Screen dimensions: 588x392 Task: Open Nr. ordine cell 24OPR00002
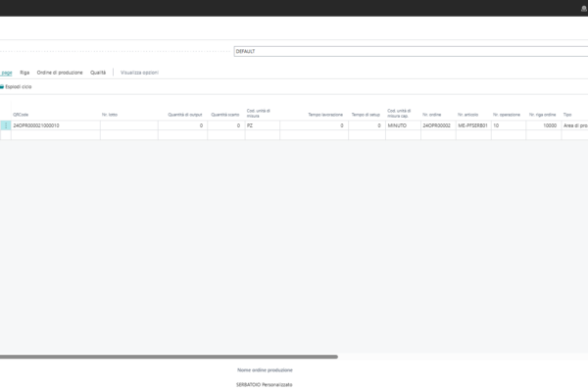436,126
